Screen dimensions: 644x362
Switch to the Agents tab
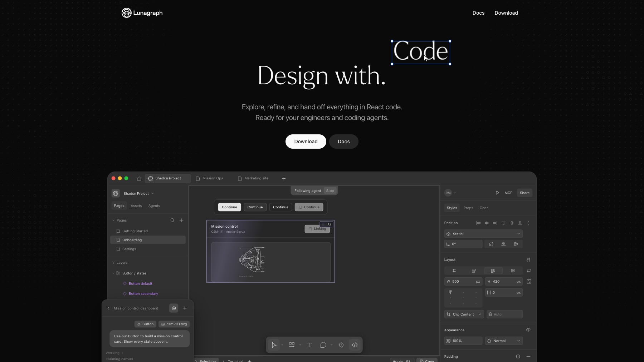(x=154, y=206)
